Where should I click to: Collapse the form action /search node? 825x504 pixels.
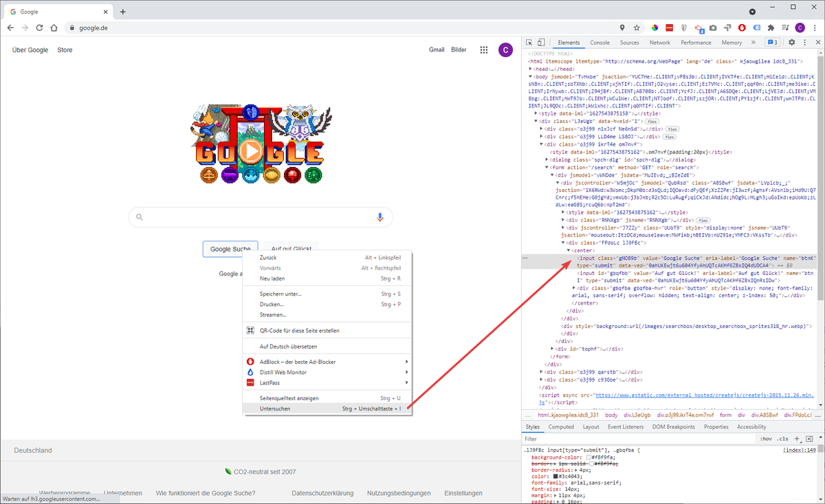[547, 166]
